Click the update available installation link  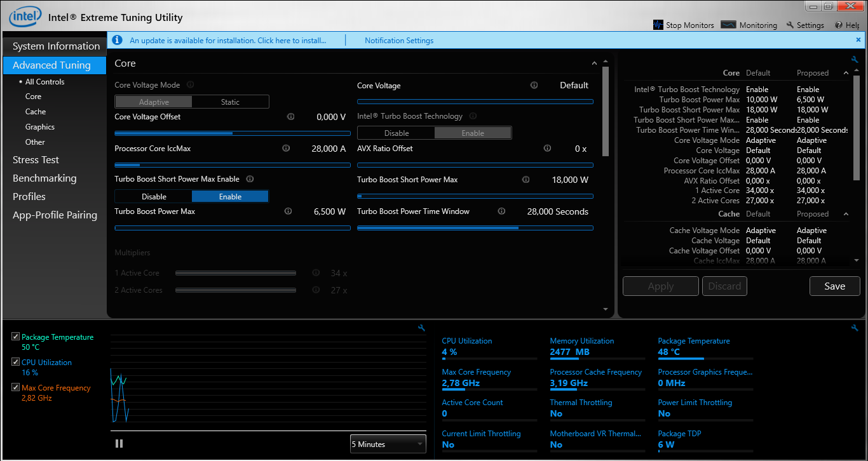pyautogui.click(x=227, y=41)
